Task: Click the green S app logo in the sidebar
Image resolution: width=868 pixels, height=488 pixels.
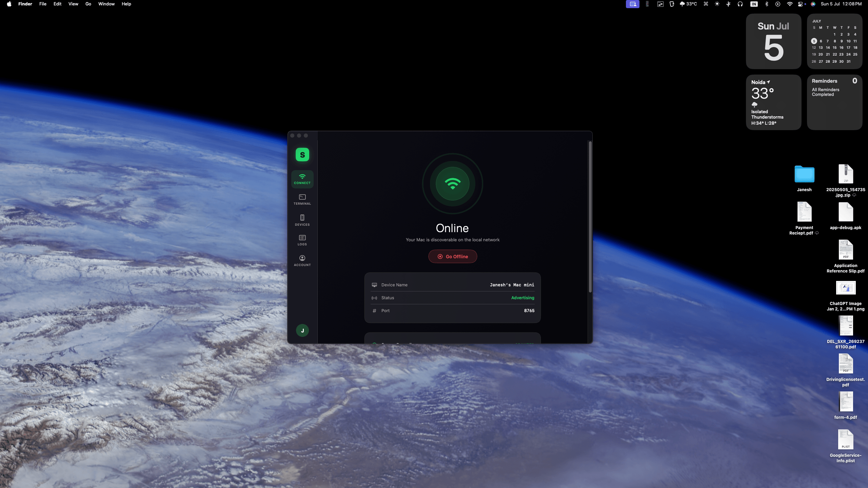Action: point(302,155)
